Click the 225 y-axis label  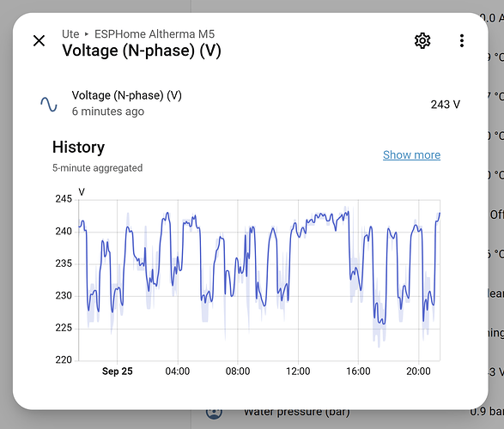[64, 328]
